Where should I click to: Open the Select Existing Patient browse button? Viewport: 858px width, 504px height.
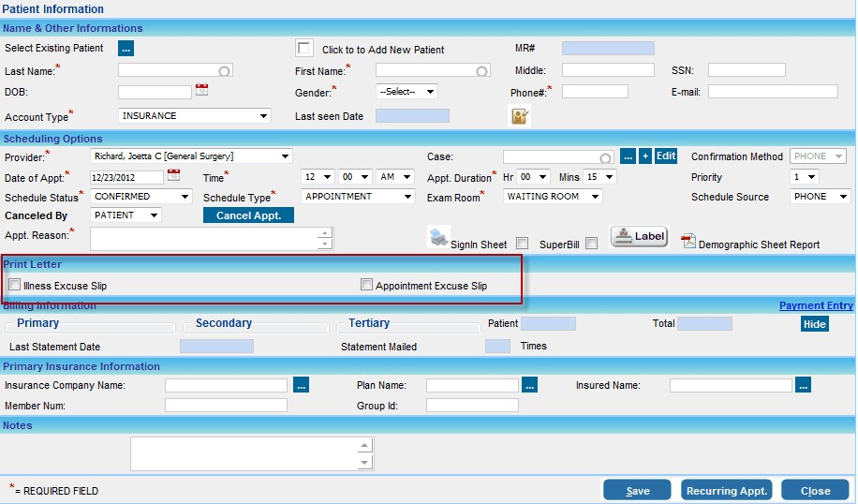pos(126,48)
